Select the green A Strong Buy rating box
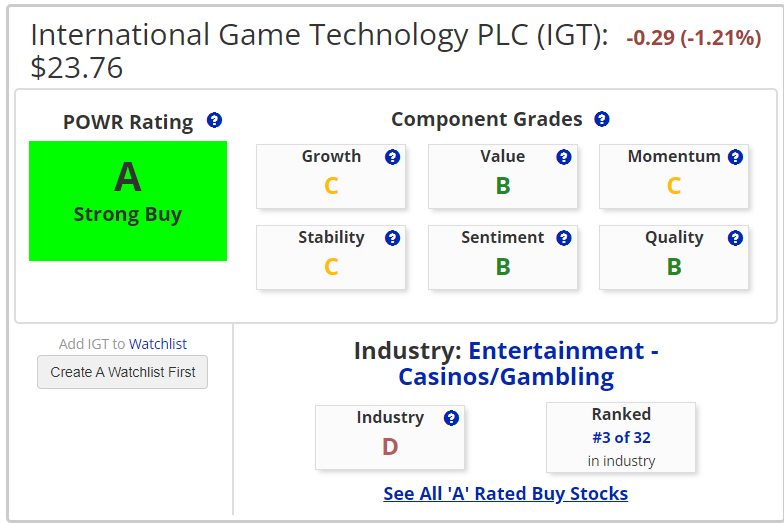Image resolution: width=784 pixels, height=524 pixels. click(128, 201)
